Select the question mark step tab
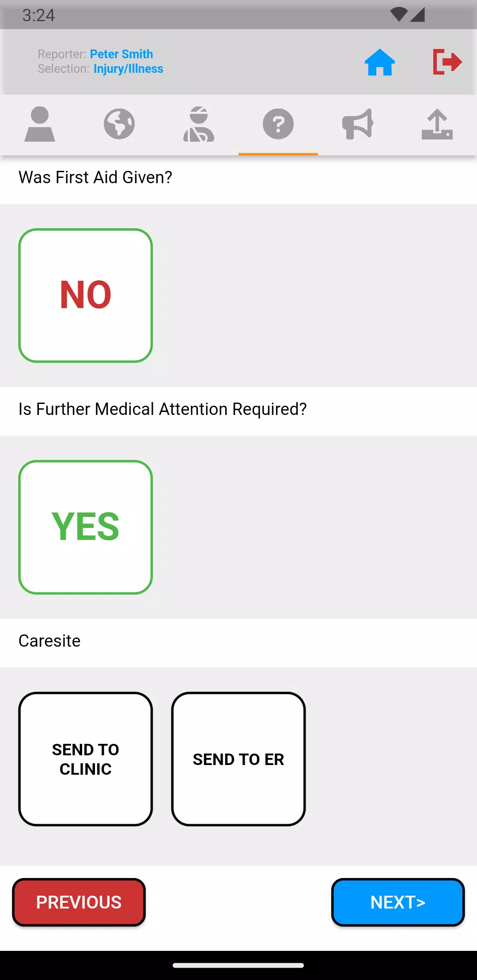This screenshot has height=980, width=477. 278,124
